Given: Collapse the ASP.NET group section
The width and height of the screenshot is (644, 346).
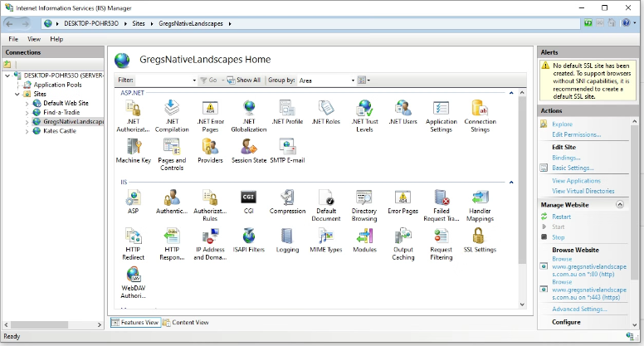Looking at the screenshot, I should tap(511, 93).
